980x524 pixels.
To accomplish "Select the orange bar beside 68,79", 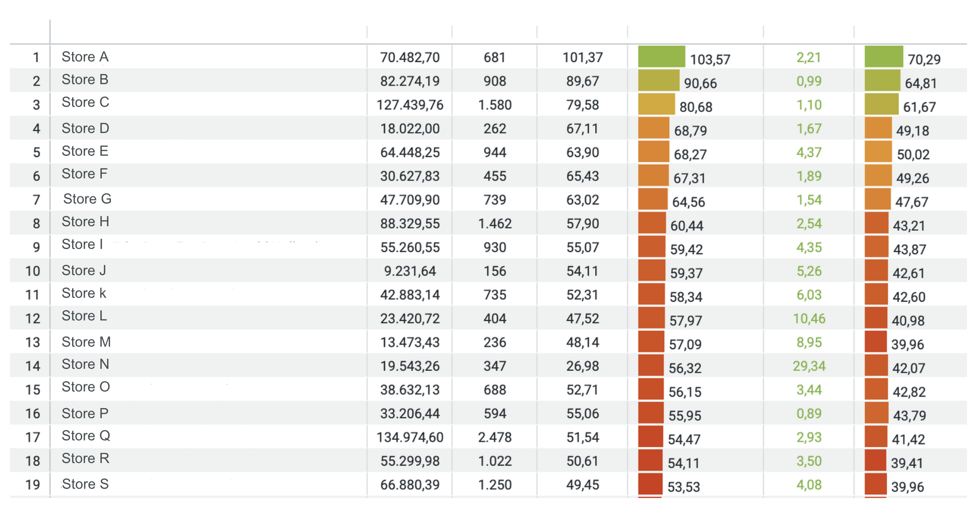I will 653,128.
